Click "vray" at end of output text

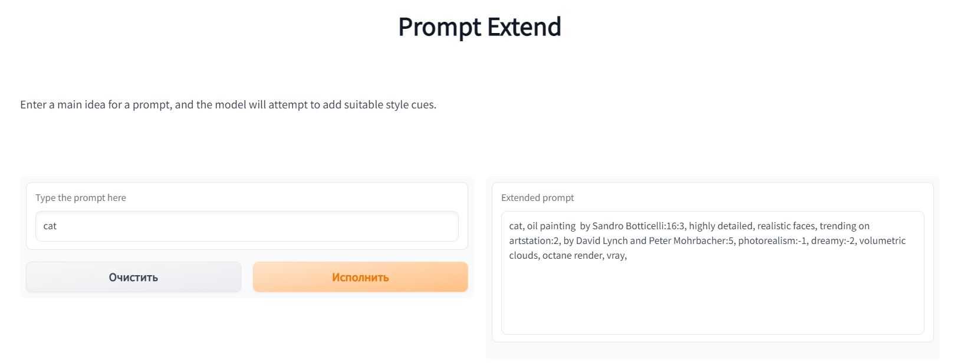pos(615,256)
